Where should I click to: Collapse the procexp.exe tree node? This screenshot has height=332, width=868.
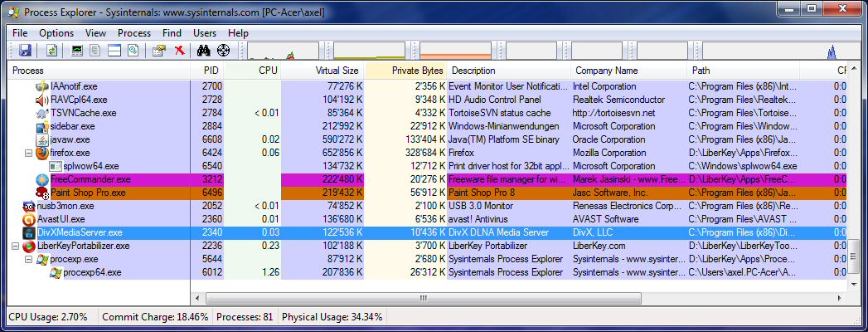29,260
